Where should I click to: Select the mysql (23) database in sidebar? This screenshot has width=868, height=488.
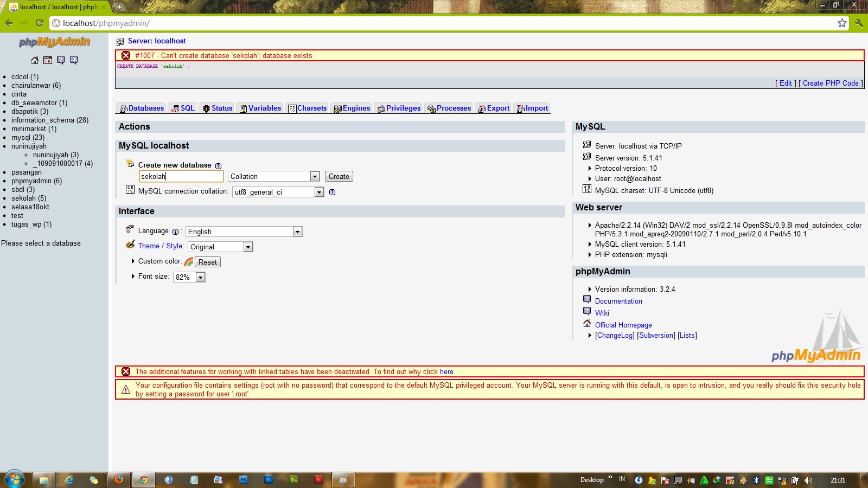point(28,138)
